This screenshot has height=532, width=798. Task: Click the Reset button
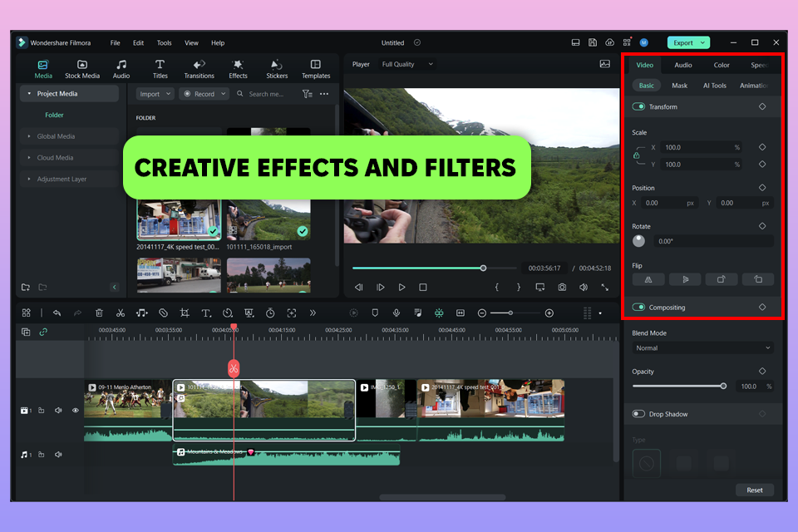click(x=754, y=490)
